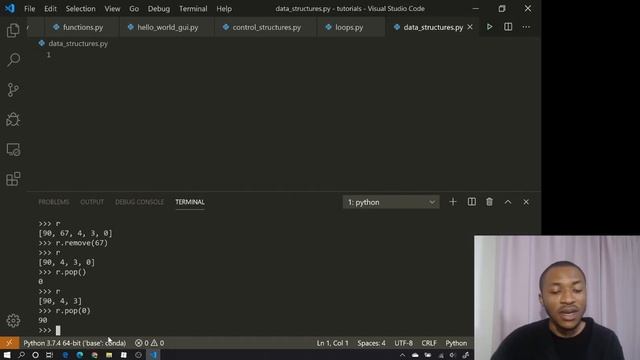The width and height of the screenshot is (640, 360).
Task: Switch to the Output panel tab
Action: (x=92, y=202)
